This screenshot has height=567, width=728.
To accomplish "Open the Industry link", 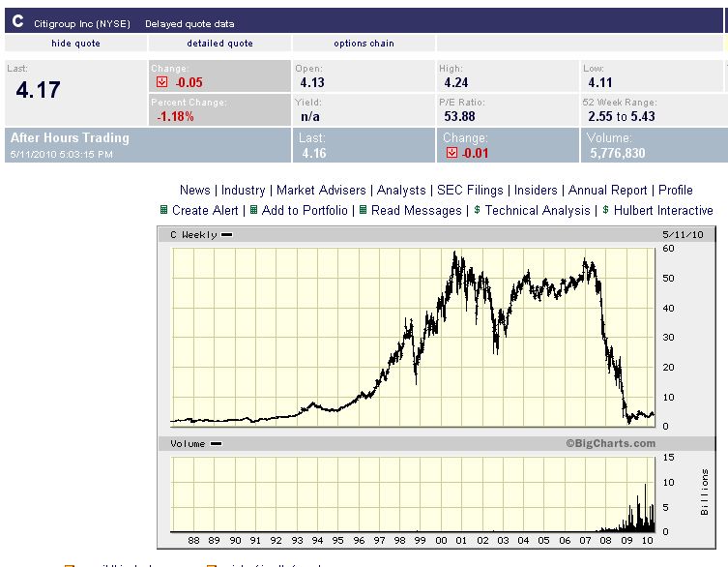I will coord(244,190).
